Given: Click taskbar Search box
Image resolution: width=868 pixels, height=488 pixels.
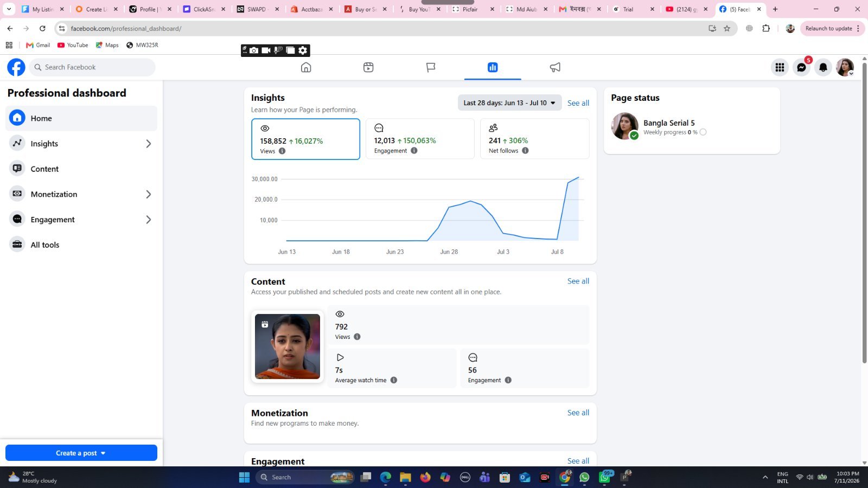Looking at the screenshot, I should tap(305, 477).
